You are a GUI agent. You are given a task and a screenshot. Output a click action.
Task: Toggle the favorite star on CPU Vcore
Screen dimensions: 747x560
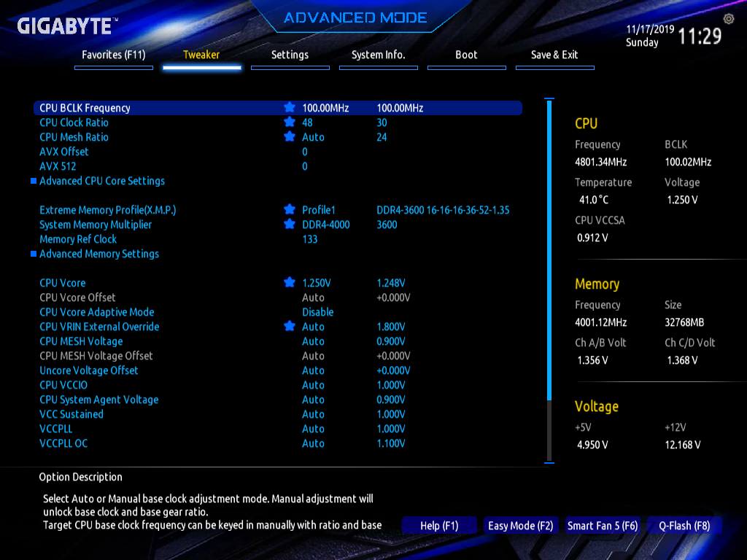click(x=289, y=283)
